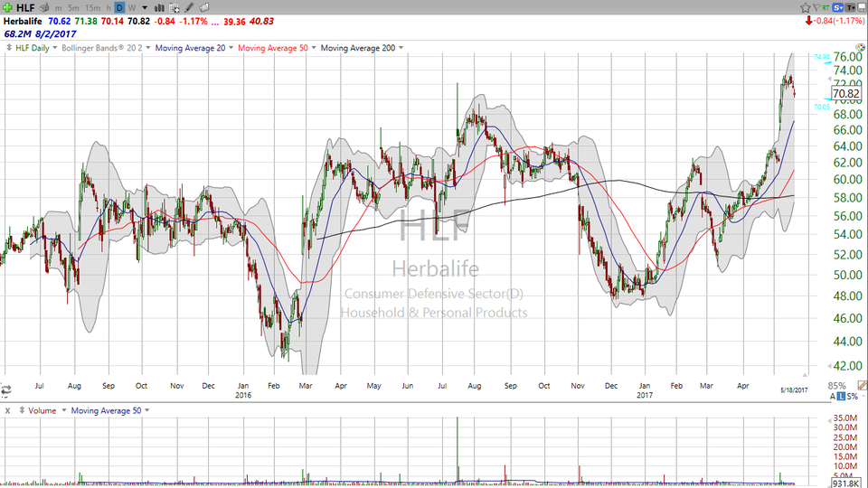868x488 pixels.
Task: Click the 40.83 value in quote header
Action: [261, 21]
